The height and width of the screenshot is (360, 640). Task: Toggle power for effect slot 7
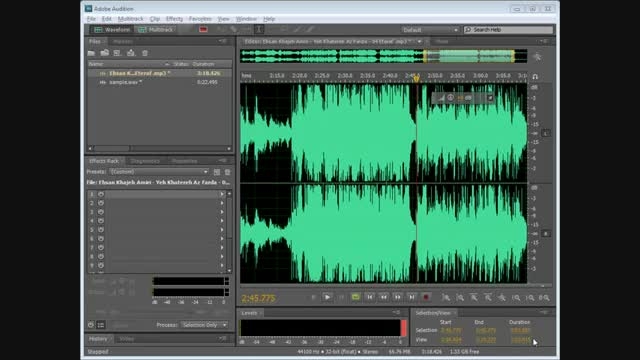click(x=101, y=248)
